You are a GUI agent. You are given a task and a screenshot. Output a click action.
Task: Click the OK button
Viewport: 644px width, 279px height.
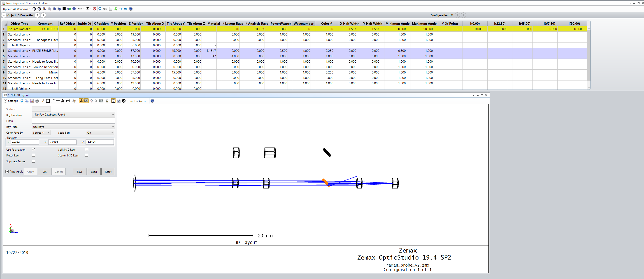click(45, 172)
